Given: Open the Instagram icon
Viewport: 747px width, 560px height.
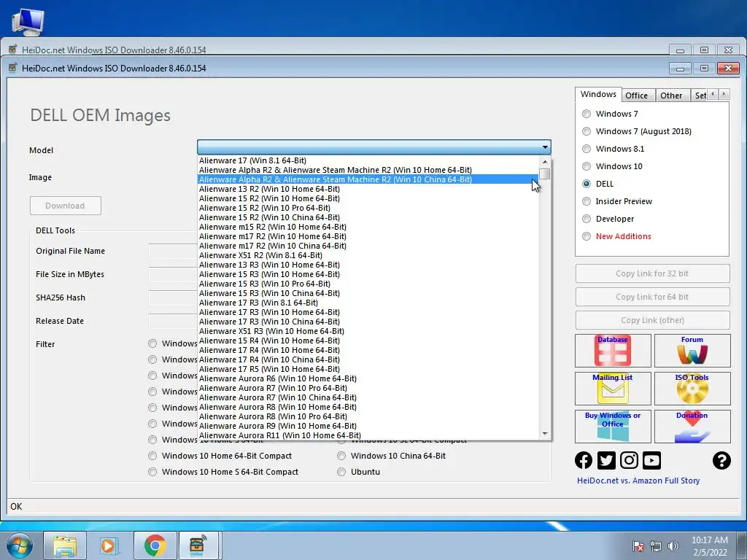Looking at the screenshot, I should click(629, 461).
